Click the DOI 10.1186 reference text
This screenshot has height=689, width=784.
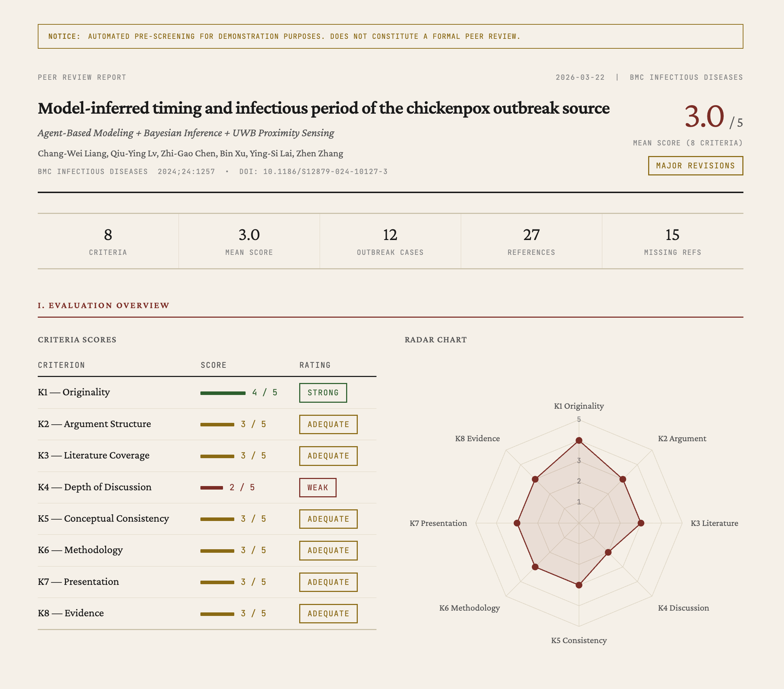[313, 172]
